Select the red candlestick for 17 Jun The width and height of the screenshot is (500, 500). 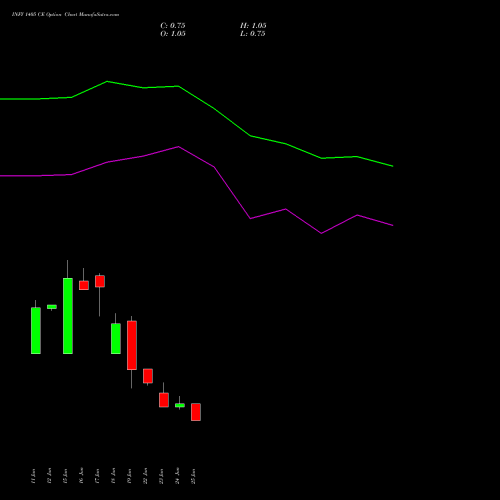(x=100, y=281)
